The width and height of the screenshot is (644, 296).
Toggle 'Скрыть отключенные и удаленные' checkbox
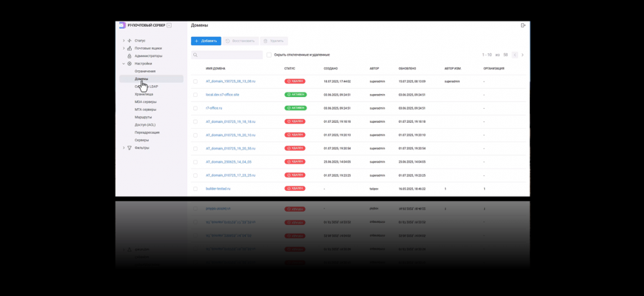[269, 55]
